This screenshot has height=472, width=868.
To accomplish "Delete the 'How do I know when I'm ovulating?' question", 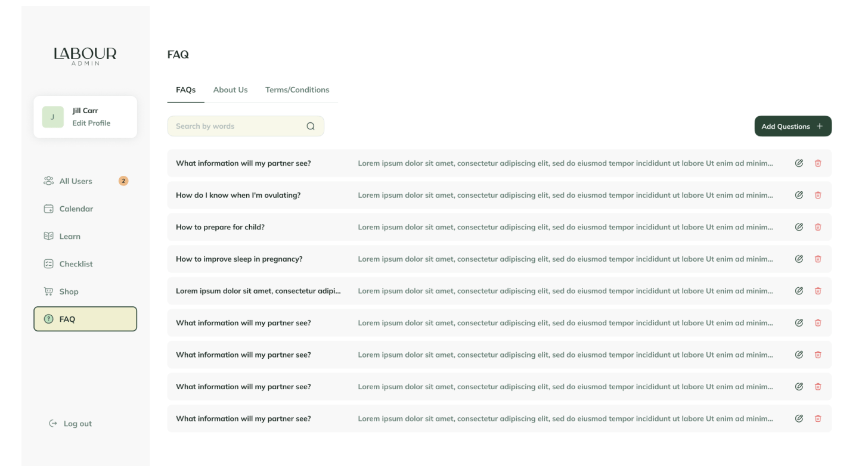I will 818,195.
